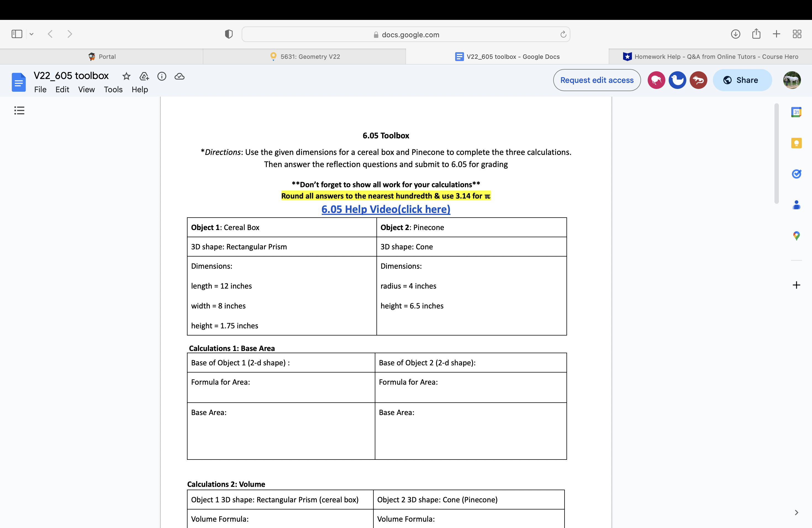The height and width of the screenshot is (528, 812).
Task: Click the Google Docs home icon
Action: (x=19, y=82)
